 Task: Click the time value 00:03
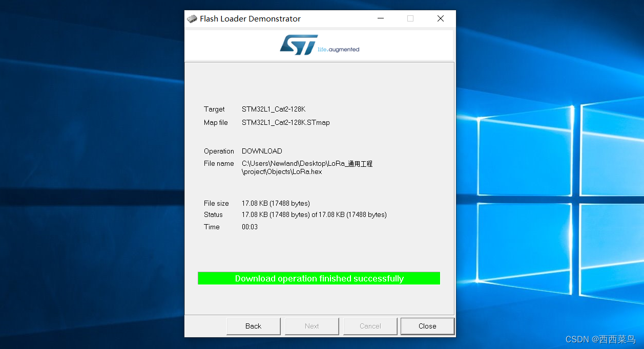pos(250,227)
